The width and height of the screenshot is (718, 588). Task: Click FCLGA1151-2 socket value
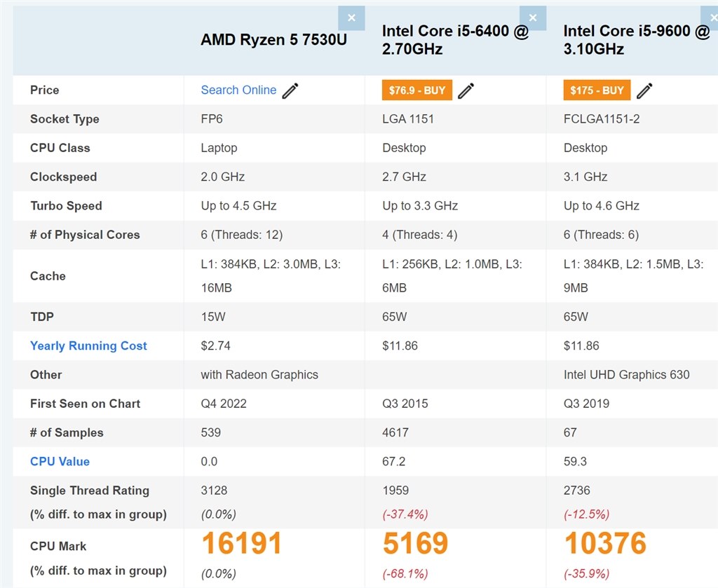point(602,119)
